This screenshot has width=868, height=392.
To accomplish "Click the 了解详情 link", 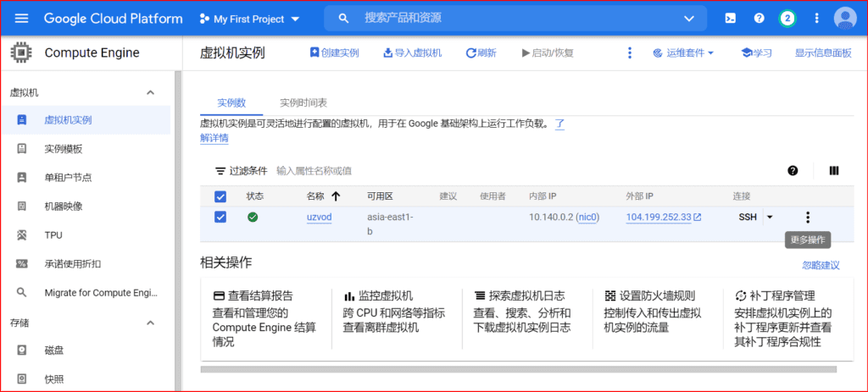I will tap(214, 138).
